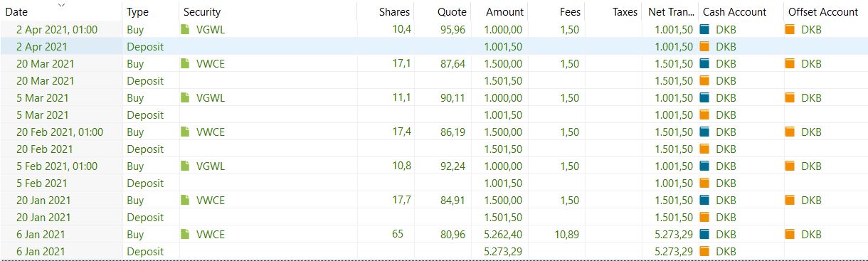Click blue cash account icon in 5 Mar Buy row

point(705,97)
